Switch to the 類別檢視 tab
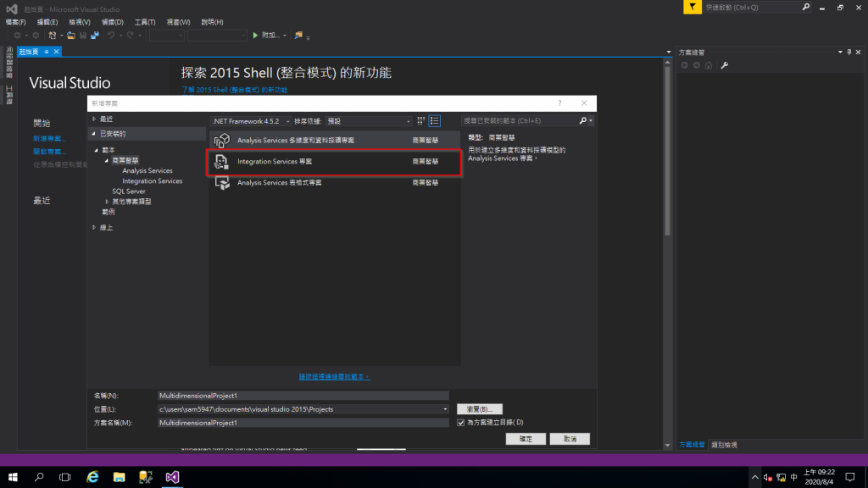The height and width of the screenshot is (488, 868). pos(724,445)
